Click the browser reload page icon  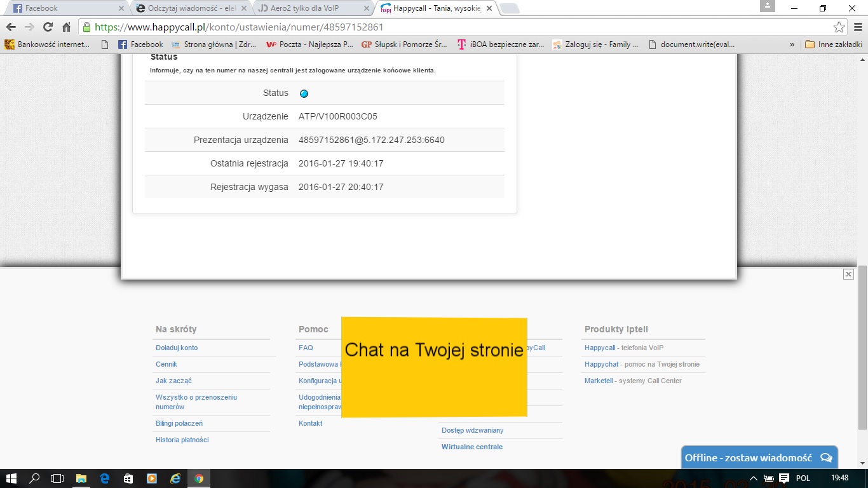pos(48,27)
